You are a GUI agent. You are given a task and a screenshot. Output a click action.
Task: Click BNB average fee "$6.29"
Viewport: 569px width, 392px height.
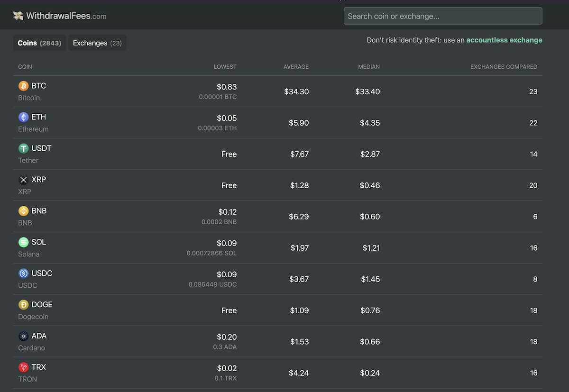(299, 217)
